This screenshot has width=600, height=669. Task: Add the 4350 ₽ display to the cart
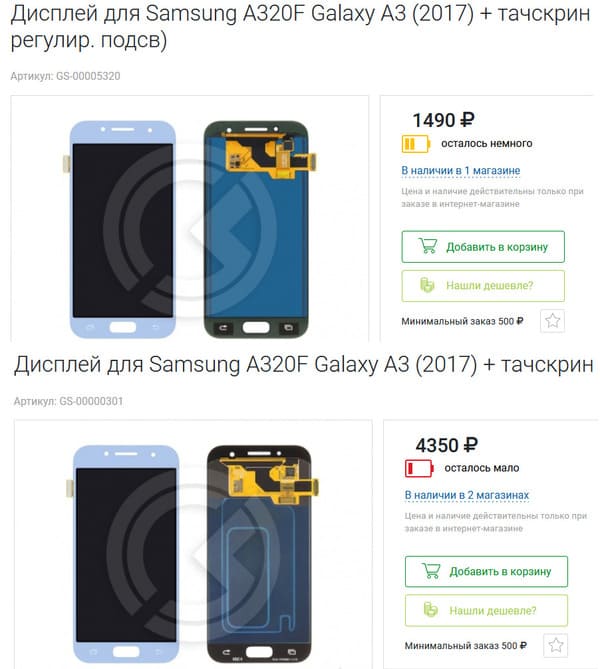(486, 571)
